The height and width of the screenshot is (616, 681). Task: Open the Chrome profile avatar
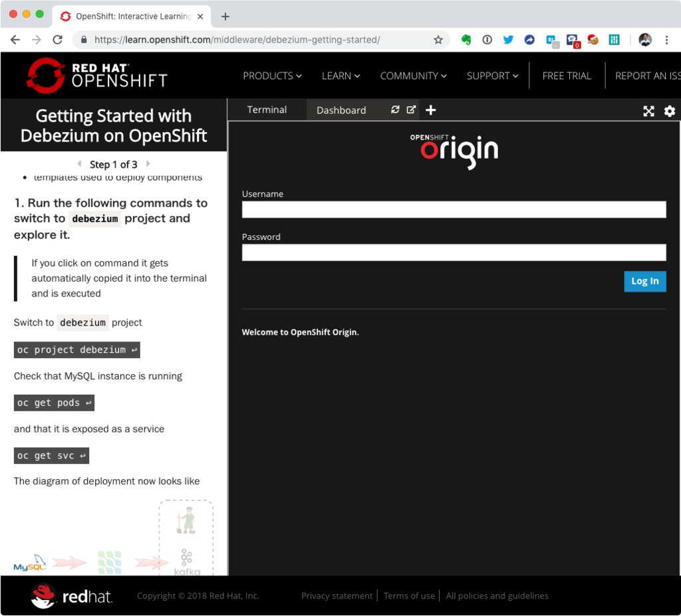pyautogui.click(x=645, y=40)
